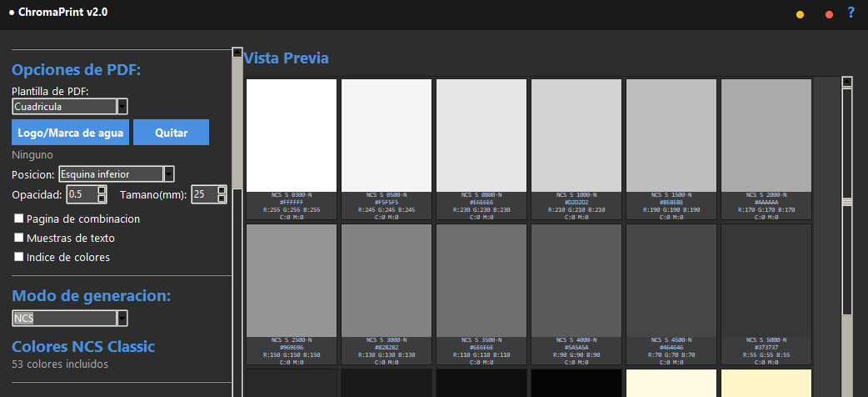868x397 pixels.
Task: Enable Pagina de combinacion checkbox
Action: pyautogui.click(x=19, y=219)
